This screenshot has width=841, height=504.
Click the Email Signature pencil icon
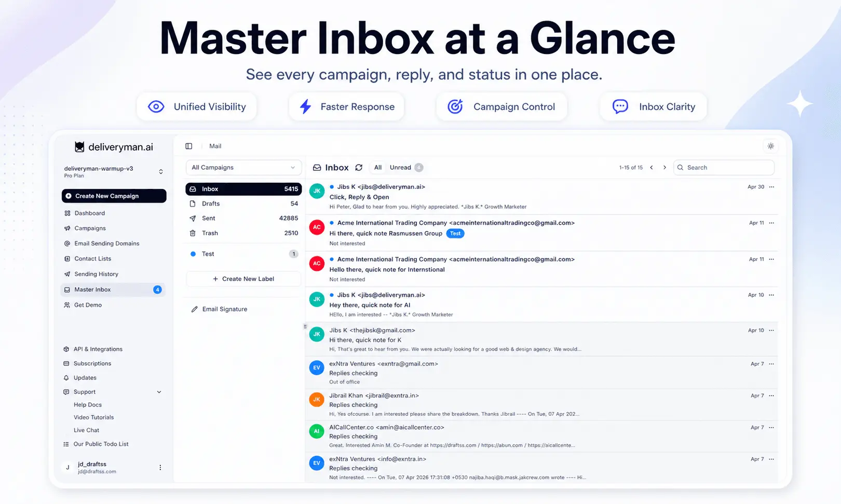(x=194, y=309)
